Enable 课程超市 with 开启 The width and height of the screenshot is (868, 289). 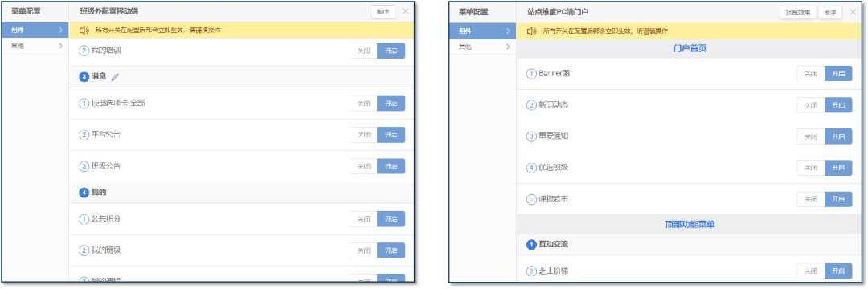[x=838, y=199]
